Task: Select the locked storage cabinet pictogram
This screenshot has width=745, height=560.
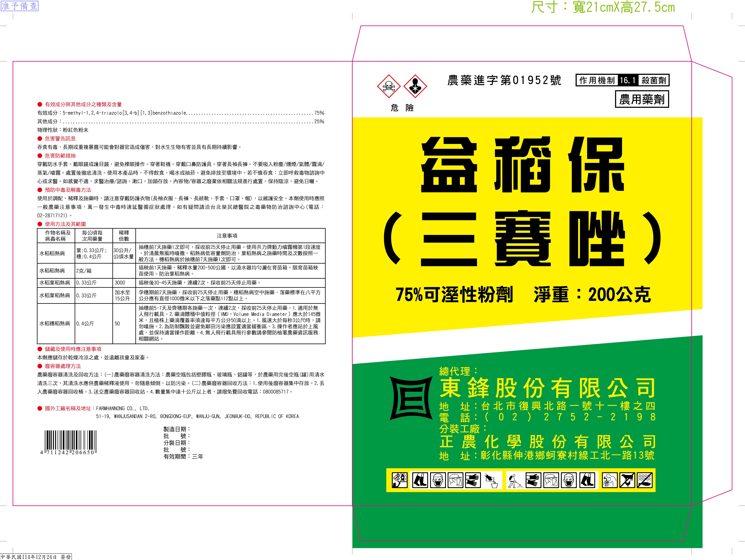Action: click(x=400, y=480)
